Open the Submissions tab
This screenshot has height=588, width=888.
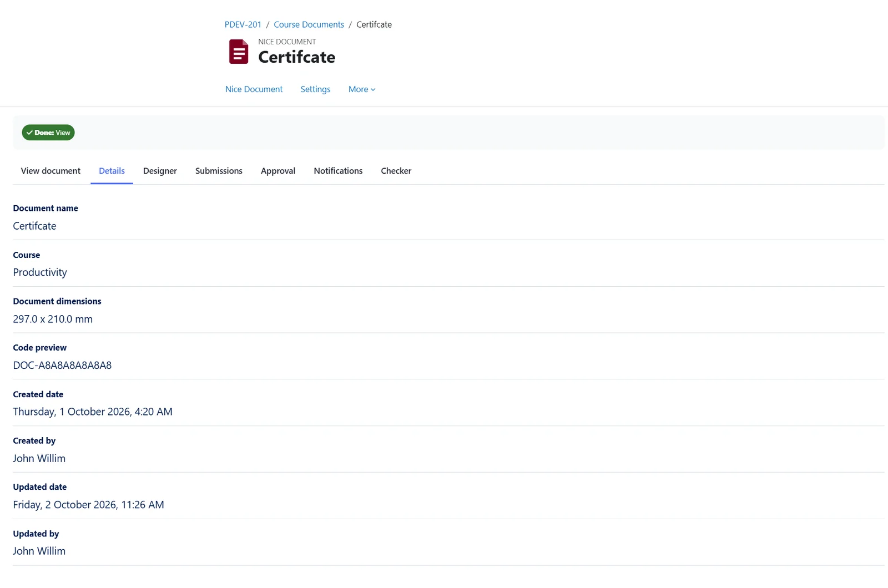click(x=219, y=171)
